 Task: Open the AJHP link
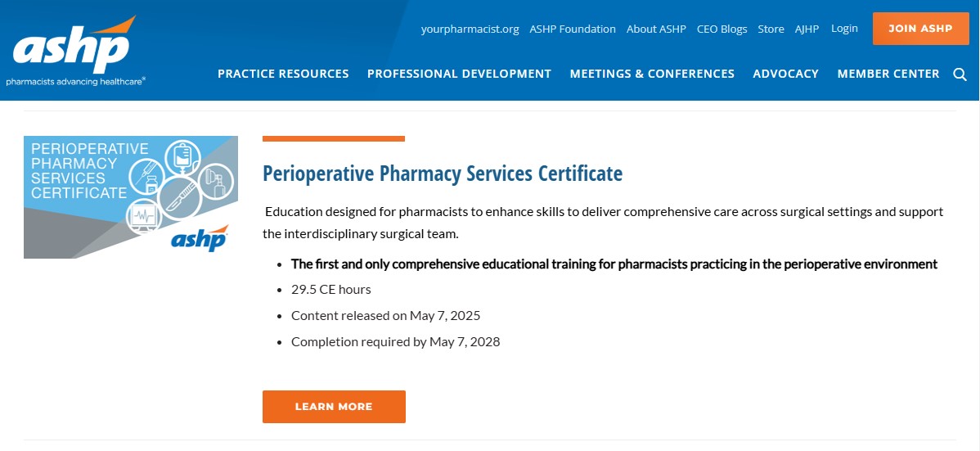(807, 29)
